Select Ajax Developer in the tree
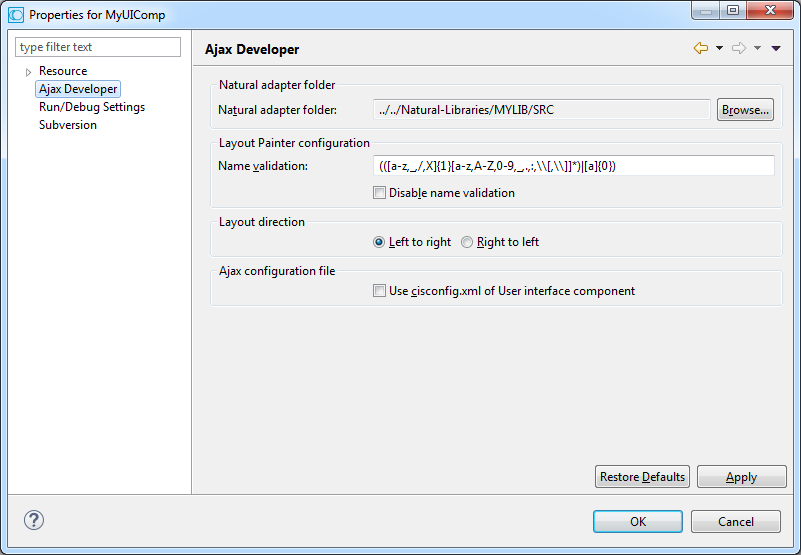 pyautogui.click(x=78, y=89)
